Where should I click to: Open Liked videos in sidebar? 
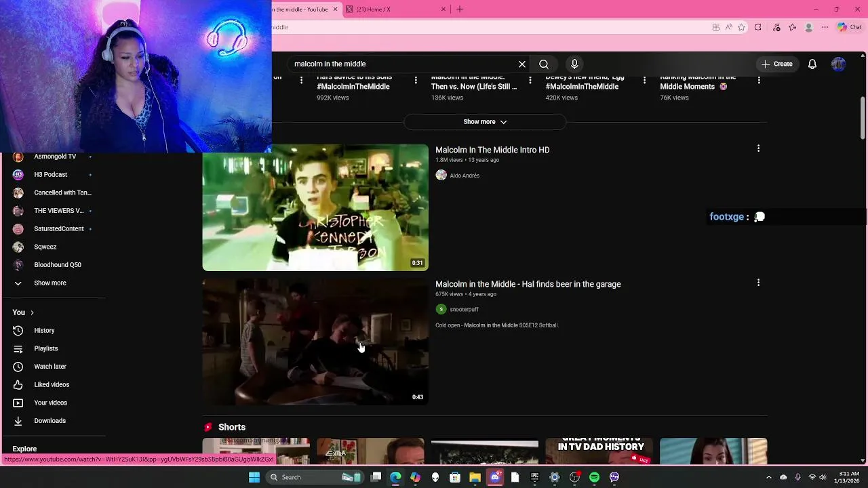pos(53,384)
